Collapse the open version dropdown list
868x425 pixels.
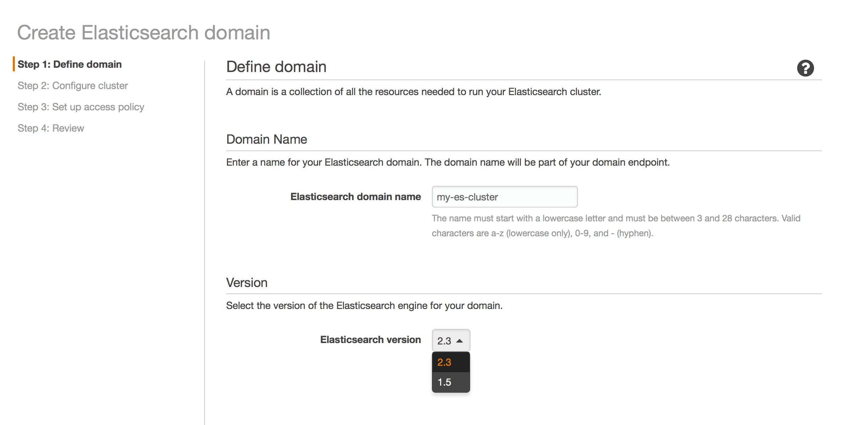[451, 340]
